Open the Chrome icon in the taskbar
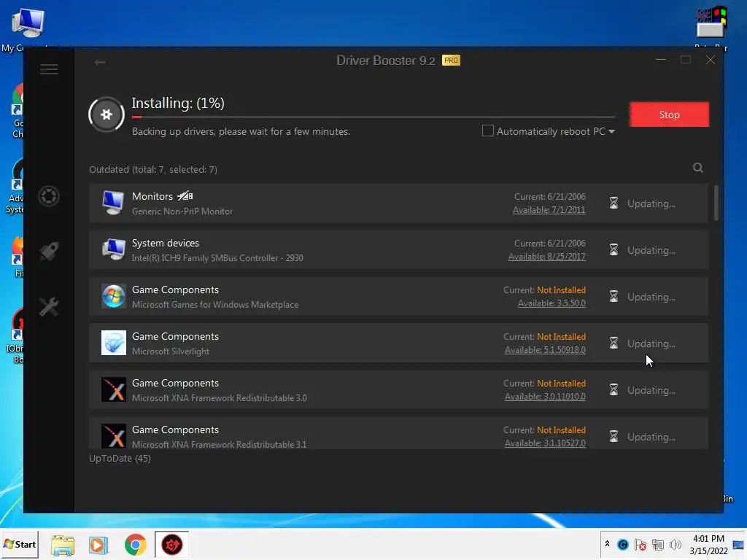Screen dimensions: 747x560 (x=135, y=544)
